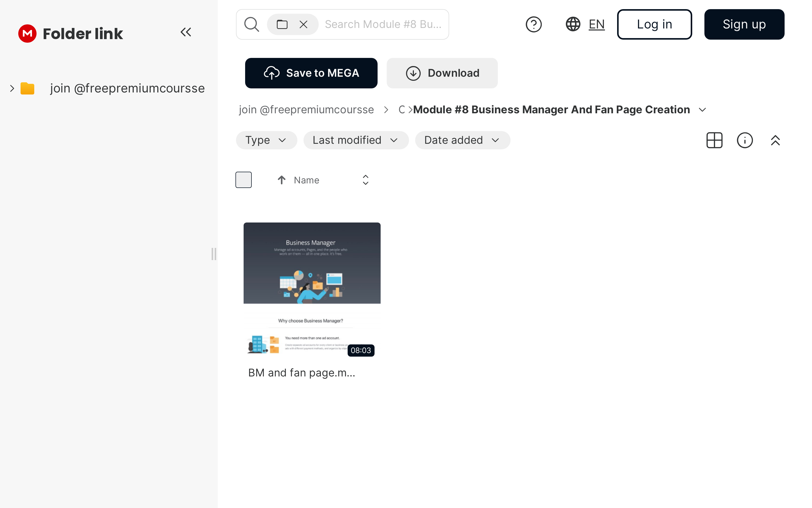The image size is (812, 508).
Task: Open the info panel icon
Action: click(745, 140)
